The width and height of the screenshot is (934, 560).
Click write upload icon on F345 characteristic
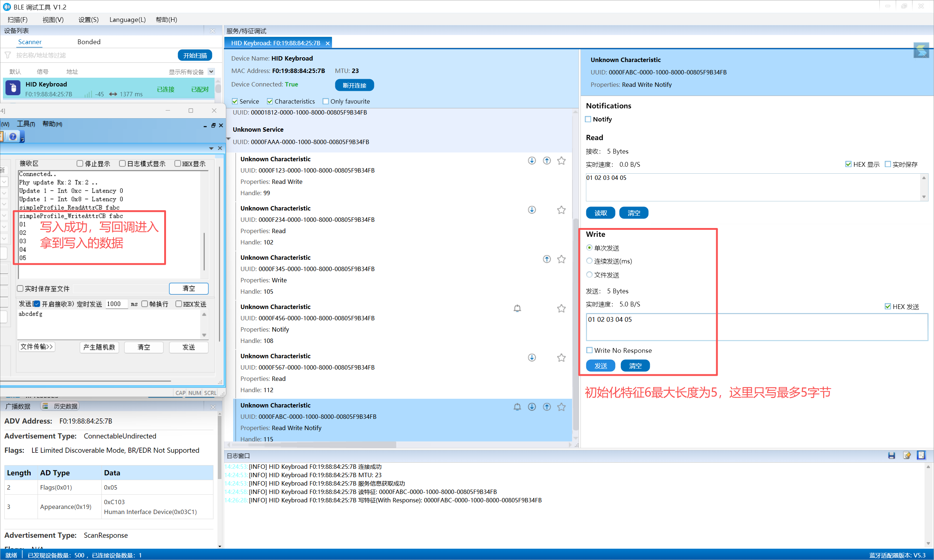[x=547, y=259]
